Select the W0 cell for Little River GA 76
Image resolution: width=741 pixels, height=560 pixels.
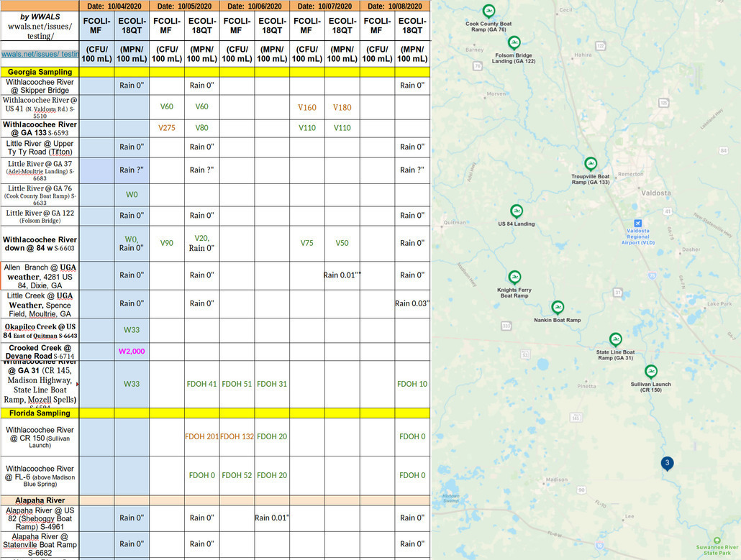[132, 195]
